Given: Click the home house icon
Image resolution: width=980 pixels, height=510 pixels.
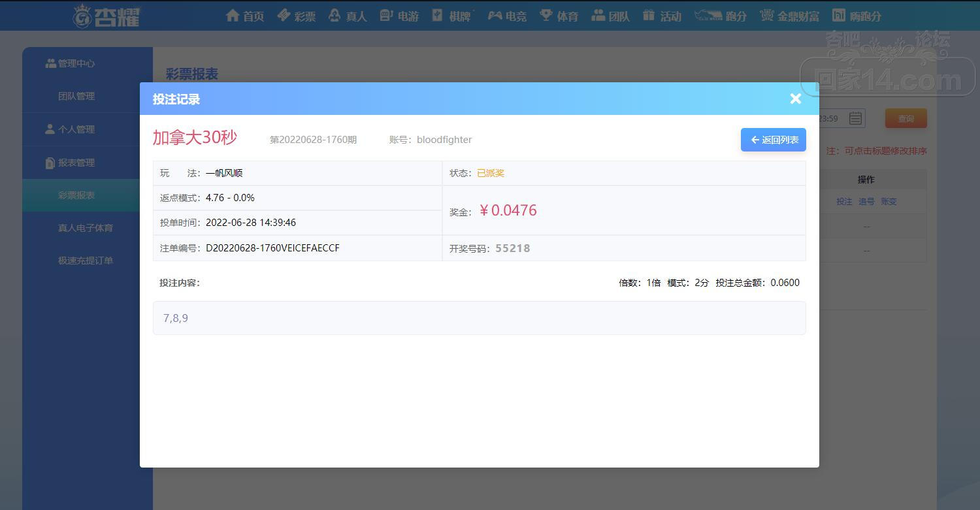Looking at the screenshot, I should [x=232, y=15].
